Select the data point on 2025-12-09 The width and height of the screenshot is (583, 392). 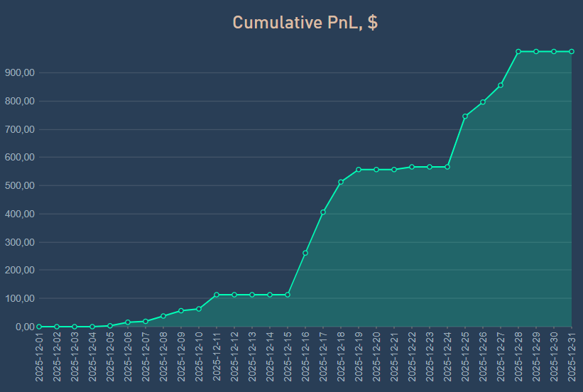(x=181, y=311)
